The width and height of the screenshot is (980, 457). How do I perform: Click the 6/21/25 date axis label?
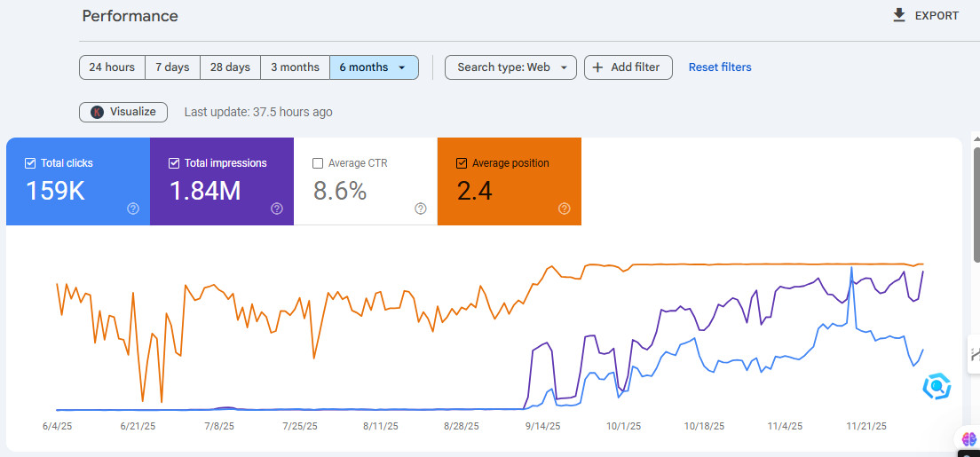(137, 426)
